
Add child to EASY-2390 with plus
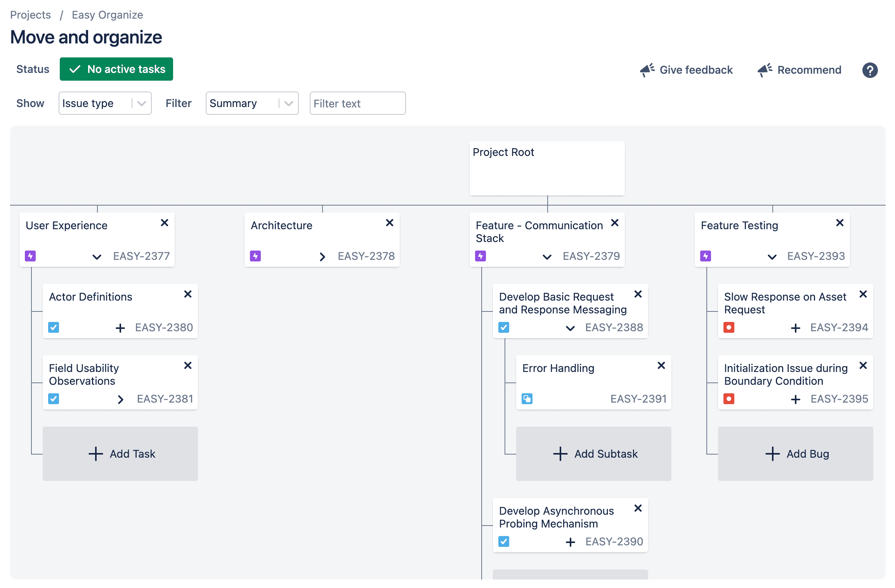pyautogui.click(x=571, y=542)
